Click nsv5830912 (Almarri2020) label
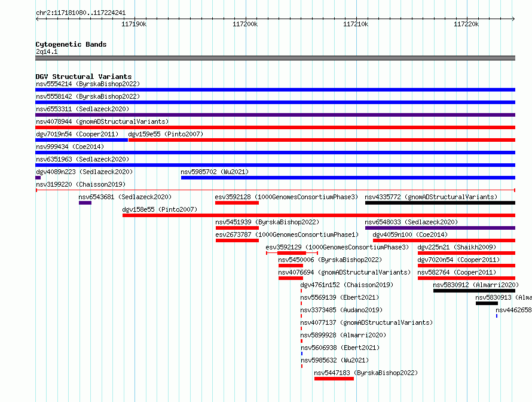The image size is (532, 402). (476, 285)
